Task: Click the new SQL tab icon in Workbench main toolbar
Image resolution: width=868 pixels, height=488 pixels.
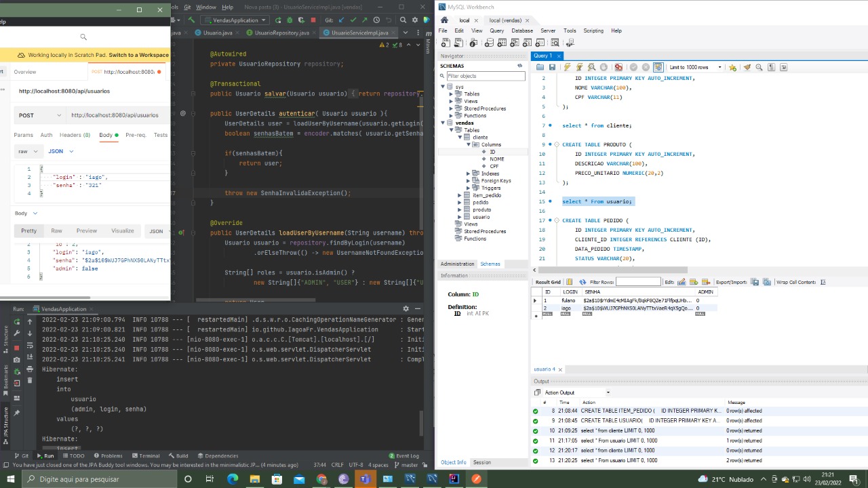Action: pos(444,43)
